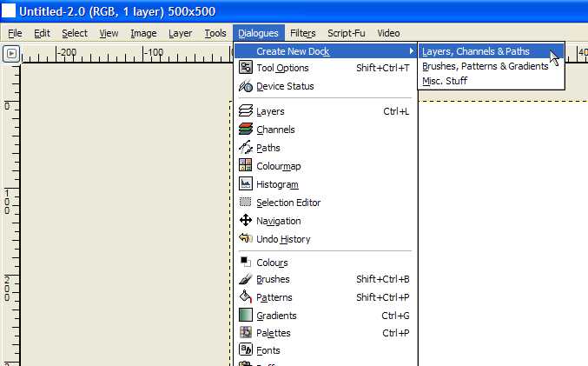588x366 pixels.
Task: Click the Shift+Ctrl+T shortcut text
Action: pos(382,68)
